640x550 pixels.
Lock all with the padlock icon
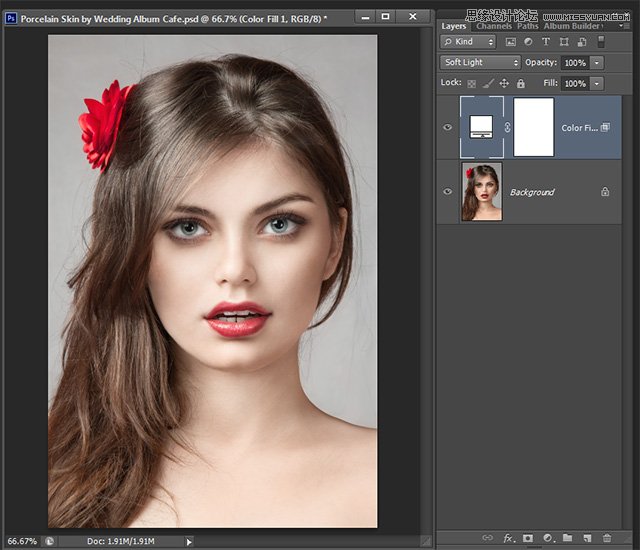tap(520, 83)
